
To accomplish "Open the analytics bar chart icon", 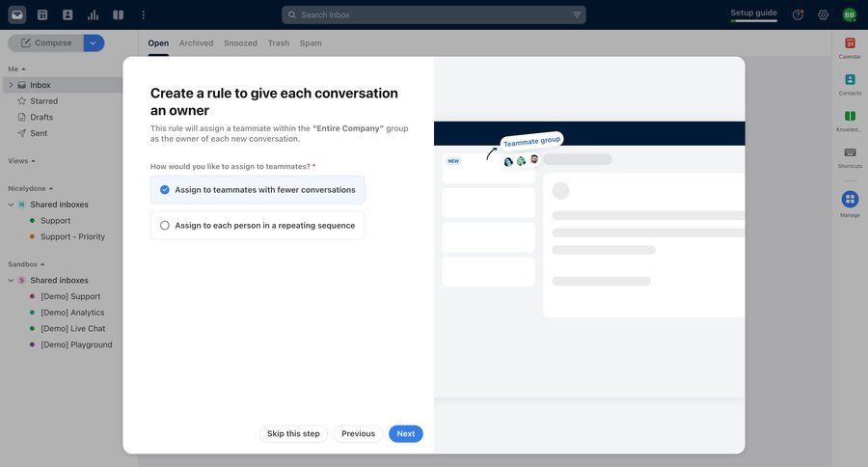I will (x=93, y=15).
